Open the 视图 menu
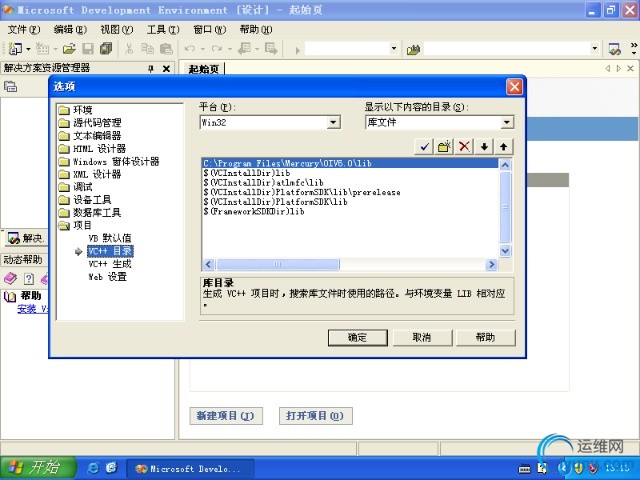The image size is (640, 480). [x=117, y=29]
